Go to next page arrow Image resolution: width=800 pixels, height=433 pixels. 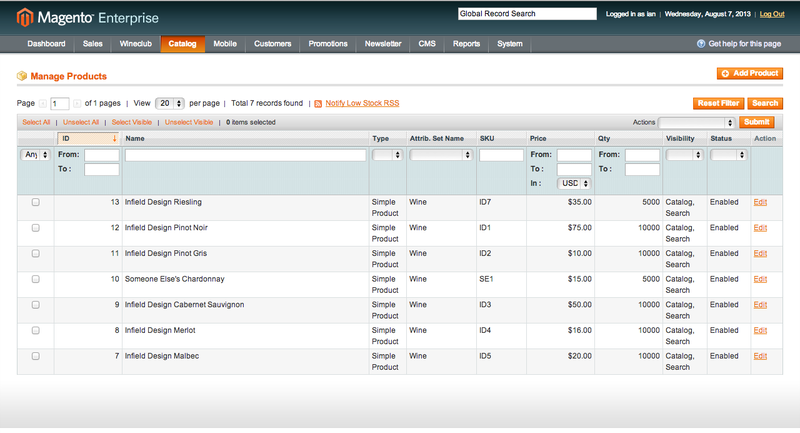pos(77,104)
